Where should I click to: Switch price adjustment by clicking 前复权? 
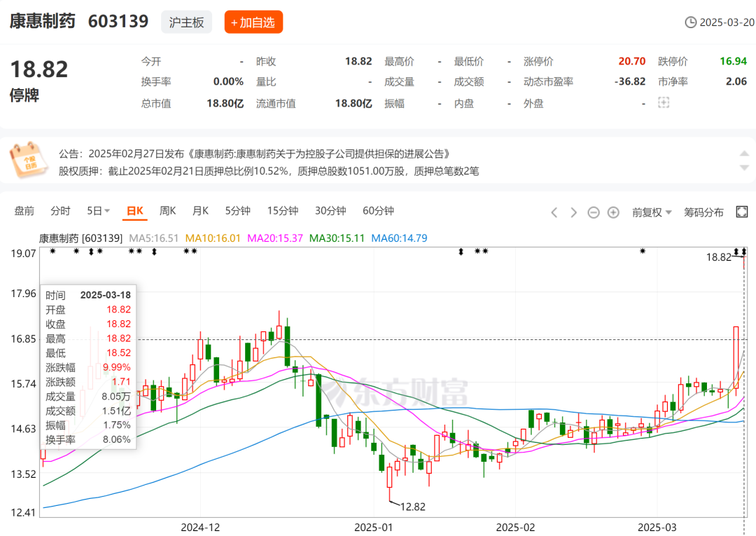coord(647,212)
